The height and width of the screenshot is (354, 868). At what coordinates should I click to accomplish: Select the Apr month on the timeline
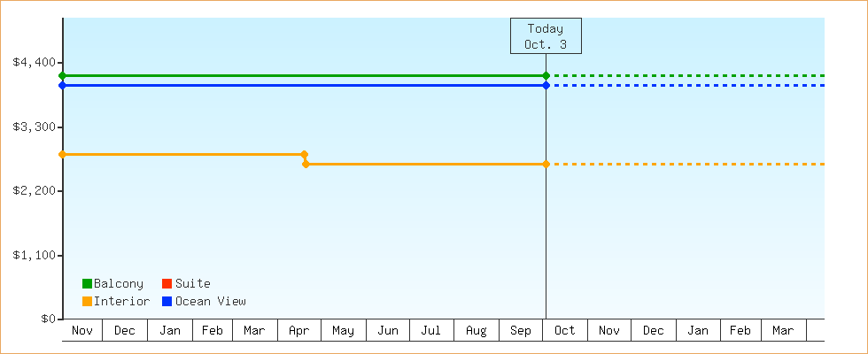299,331
